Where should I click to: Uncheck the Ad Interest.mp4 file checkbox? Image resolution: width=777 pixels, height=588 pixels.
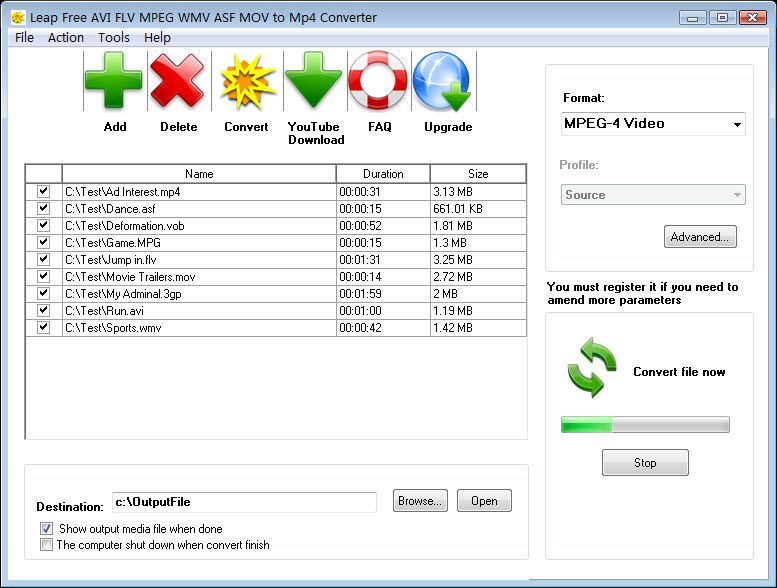point(44,191)
